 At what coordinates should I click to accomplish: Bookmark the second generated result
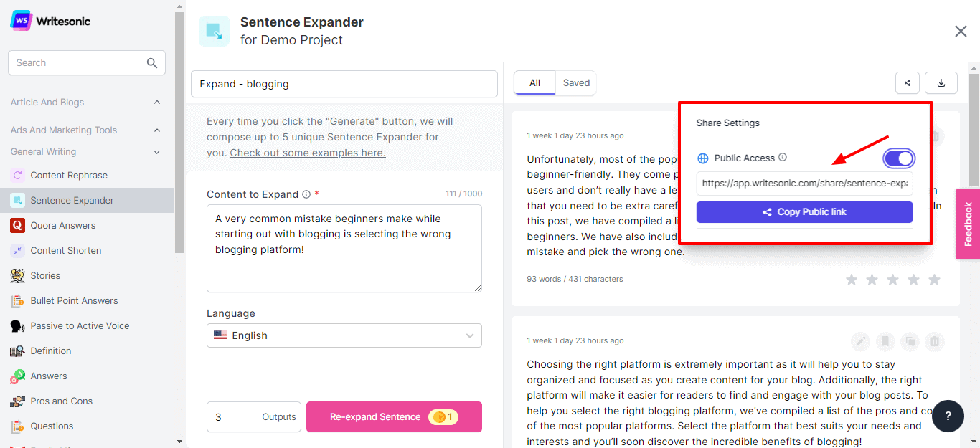pyautogui.click(x=885, y=341)
